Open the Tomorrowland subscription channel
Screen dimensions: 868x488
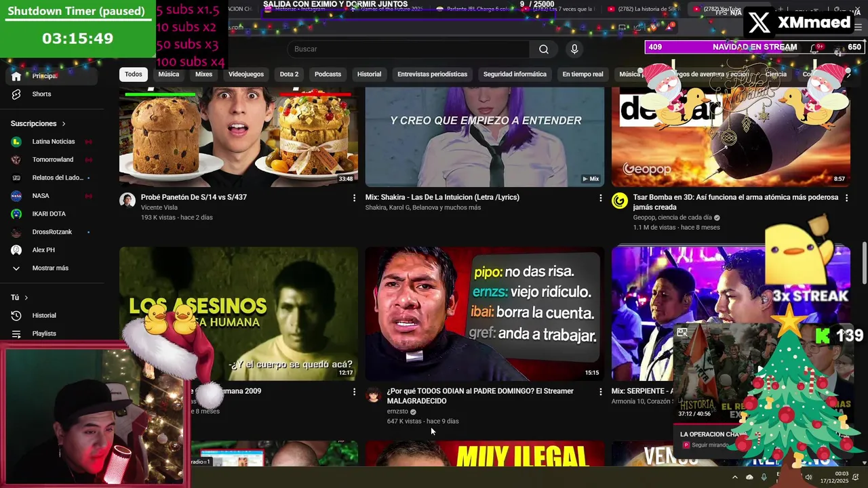(53, 160)
